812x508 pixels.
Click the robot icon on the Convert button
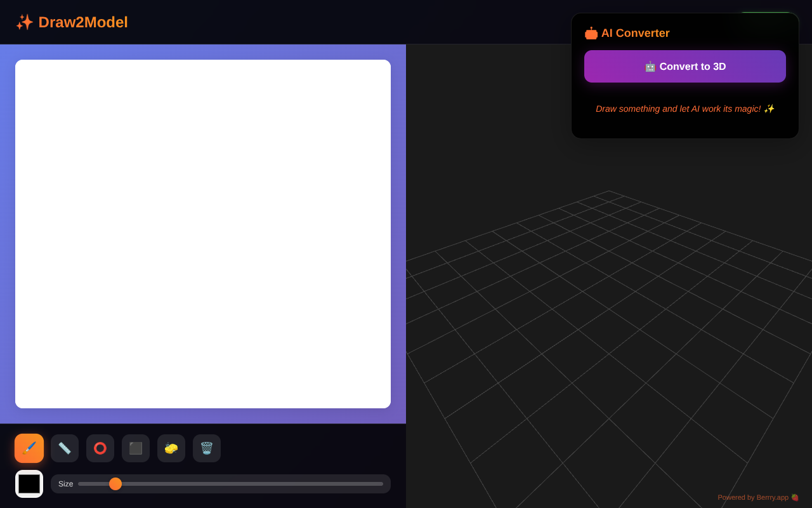pyautogui.click(x=650, y=66)
